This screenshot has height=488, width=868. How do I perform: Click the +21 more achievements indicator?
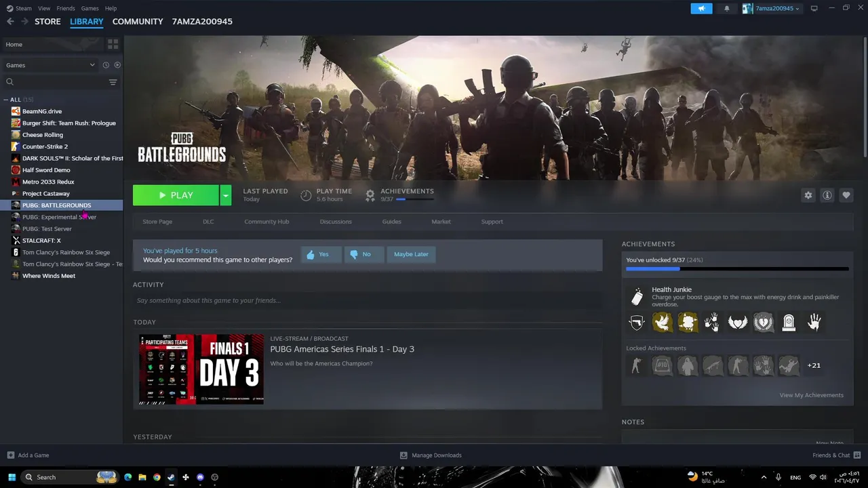[814, 365]
